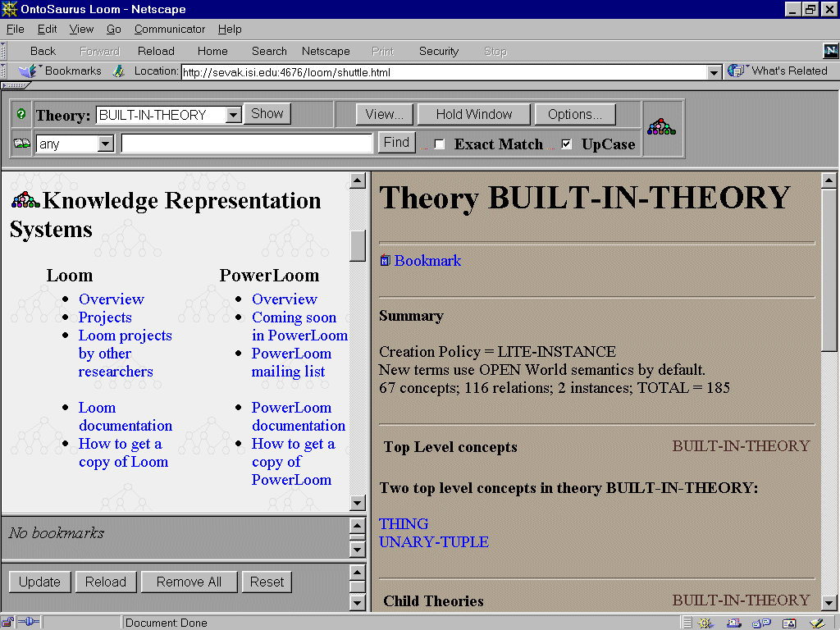Open Navigator from the ship wheel status icon
The image size is (840, 630).
(x=706, y=623)
